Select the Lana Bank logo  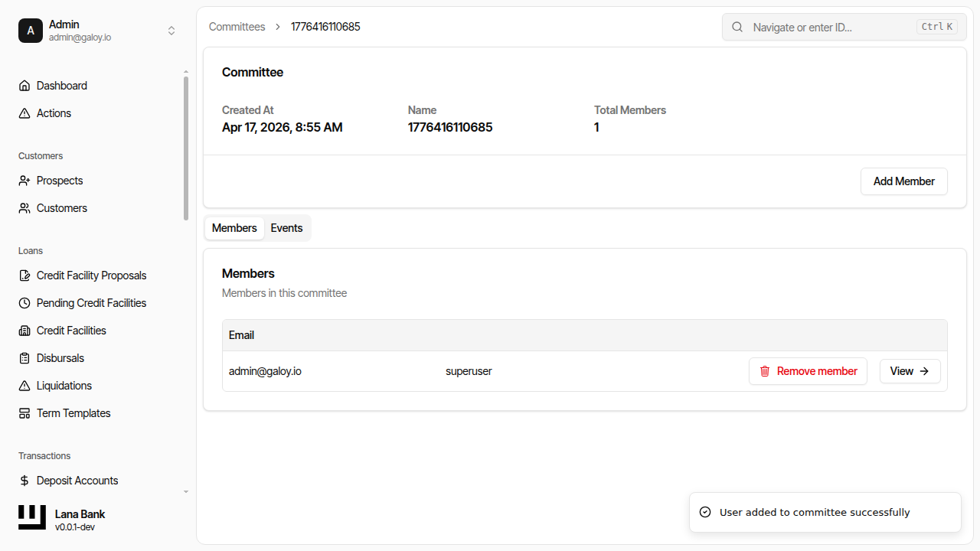tap(31, 517)
